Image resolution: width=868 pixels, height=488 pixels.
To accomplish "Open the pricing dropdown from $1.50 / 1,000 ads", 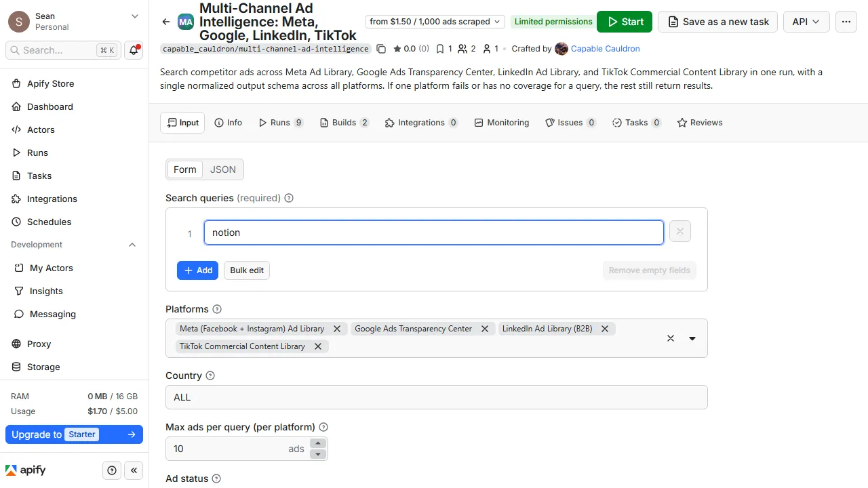I will [x=435, y=22].
